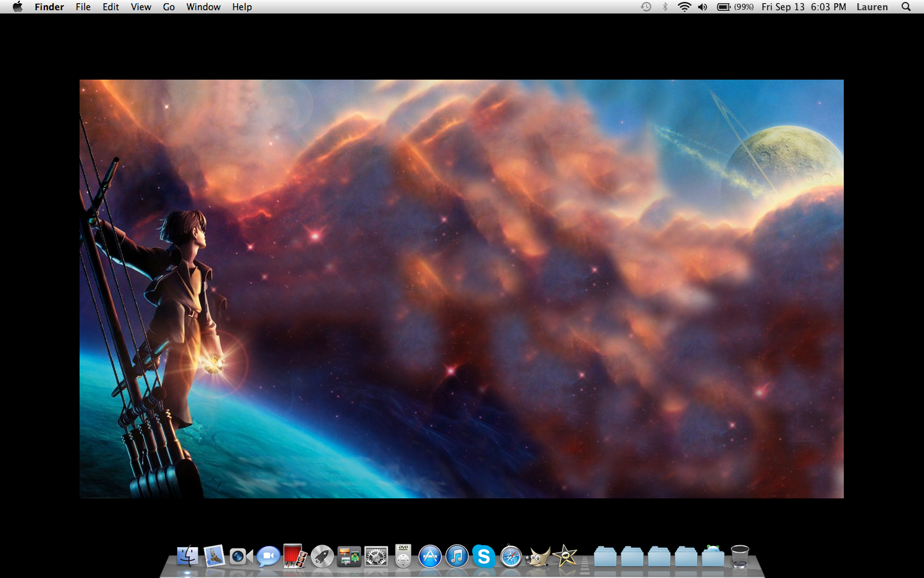Expand the Wi-Fi status menu
The image size is (924, 578).
coord(684,7)
